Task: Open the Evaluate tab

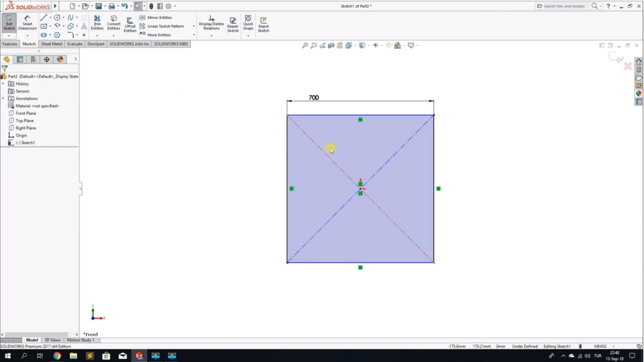Action: [x=74, y=44]
